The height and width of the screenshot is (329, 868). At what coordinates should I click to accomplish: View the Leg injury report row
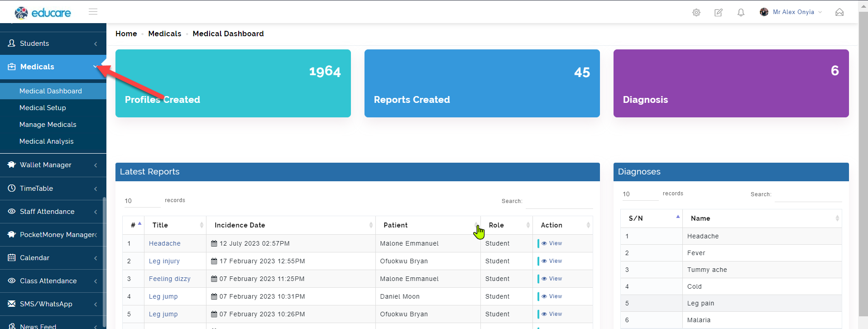tap(551, 261)
